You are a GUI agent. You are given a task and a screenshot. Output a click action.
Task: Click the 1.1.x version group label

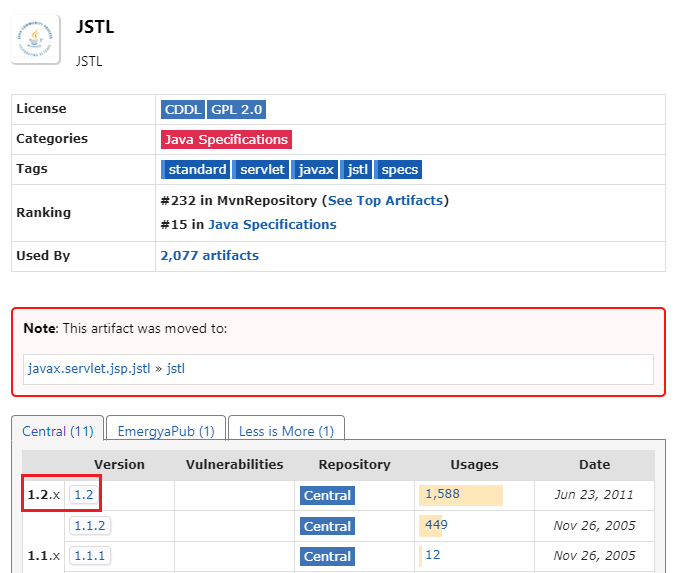[44, 555]
